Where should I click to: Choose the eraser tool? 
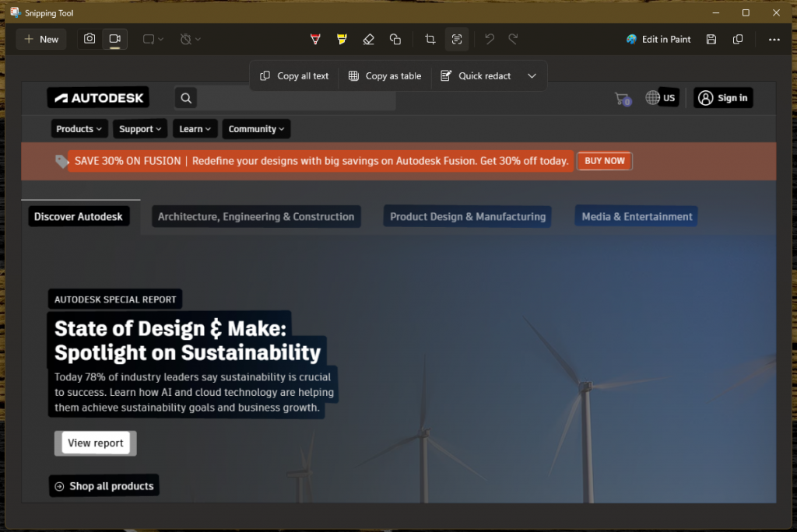[x=369, y=39]
